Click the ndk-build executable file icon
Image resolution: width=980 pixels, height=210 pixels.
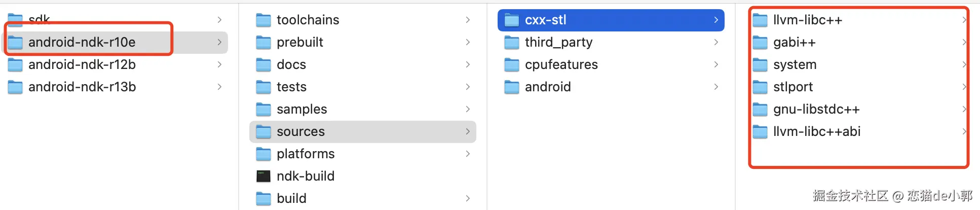tap(263, 176)
